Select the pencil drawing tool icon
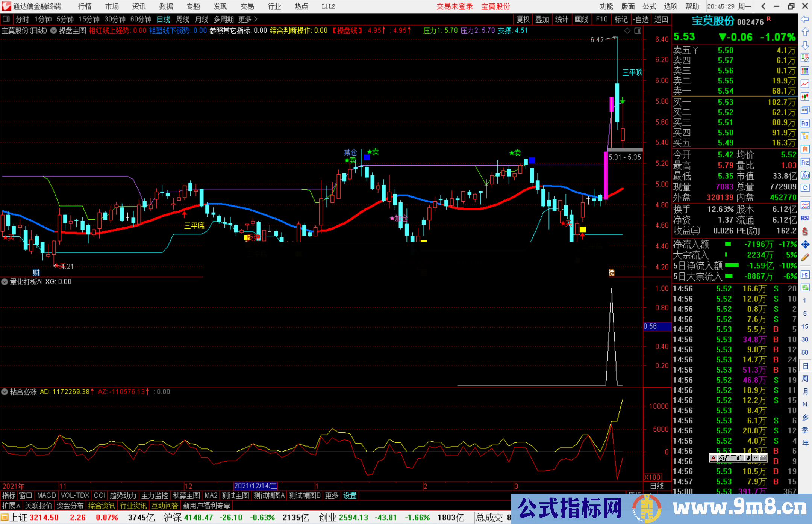This screenshot has height=524, width=812. point(805,258)
